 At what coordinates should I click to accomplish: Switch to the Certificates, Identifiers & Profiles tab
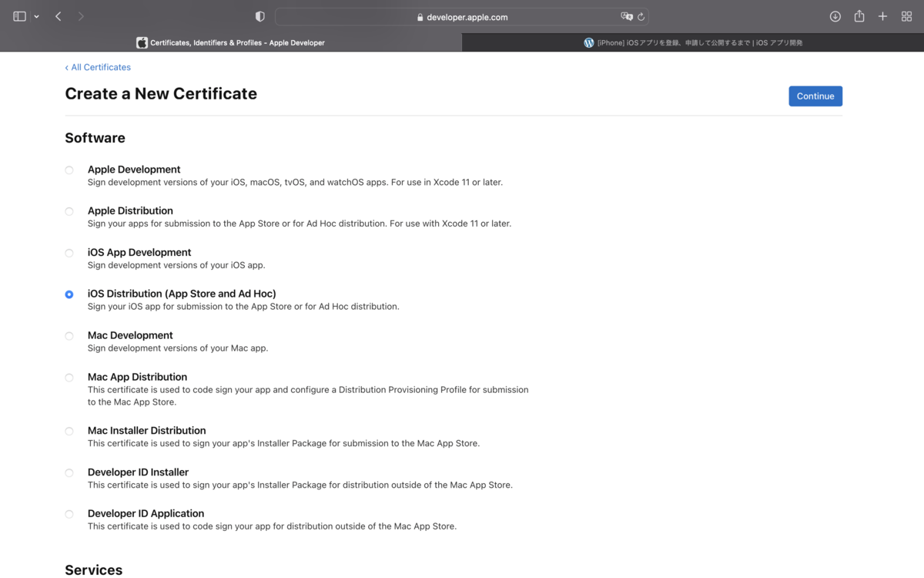point(231,42)
